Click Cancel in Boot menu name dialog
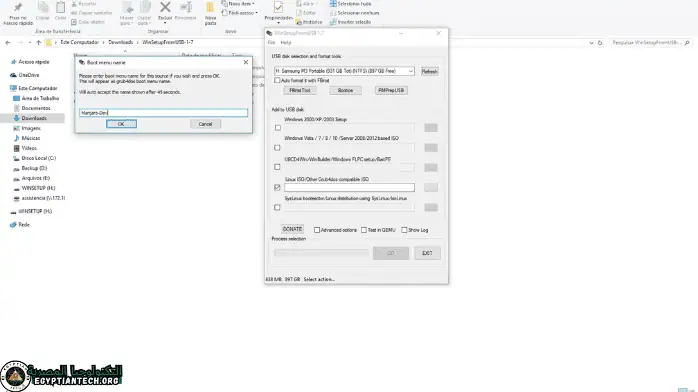The width and height of the screenshot is (698, 392). pyautogui.click(x=205, y=124)
